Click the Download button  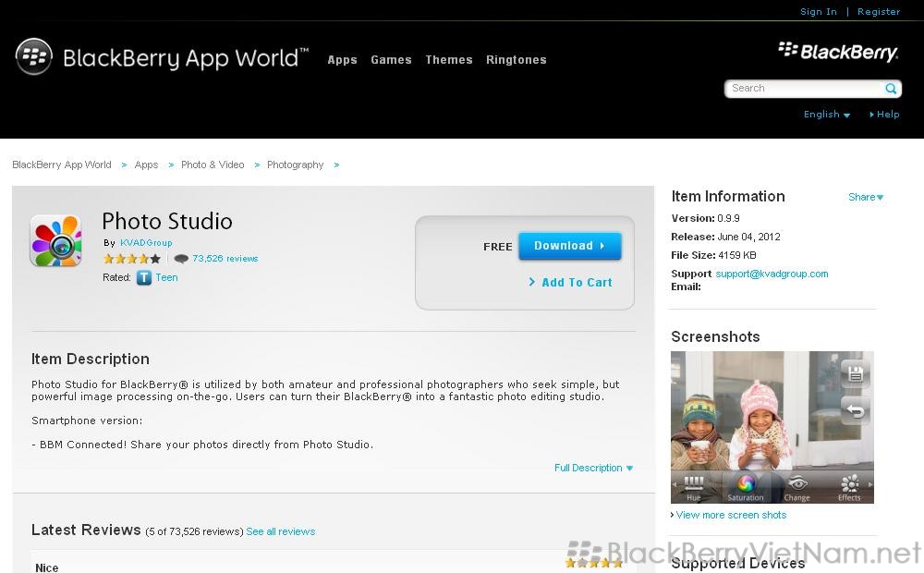(x=570, y=246)
